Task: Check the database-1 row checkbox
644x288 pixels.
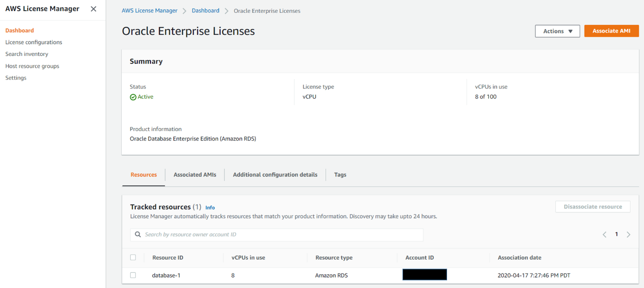Action: (133, 275)
